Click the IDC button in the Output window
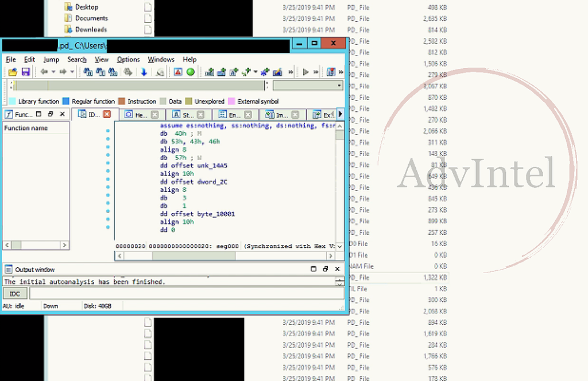The height and width of the screenshot is (381, 588). pos(14,293)
